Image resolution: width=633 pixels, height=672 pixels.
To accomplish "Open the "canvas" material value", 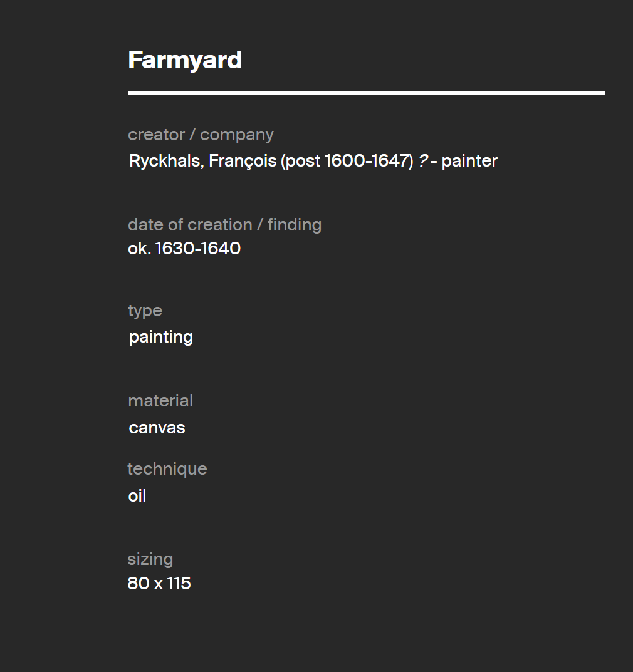I will [157, 428].
